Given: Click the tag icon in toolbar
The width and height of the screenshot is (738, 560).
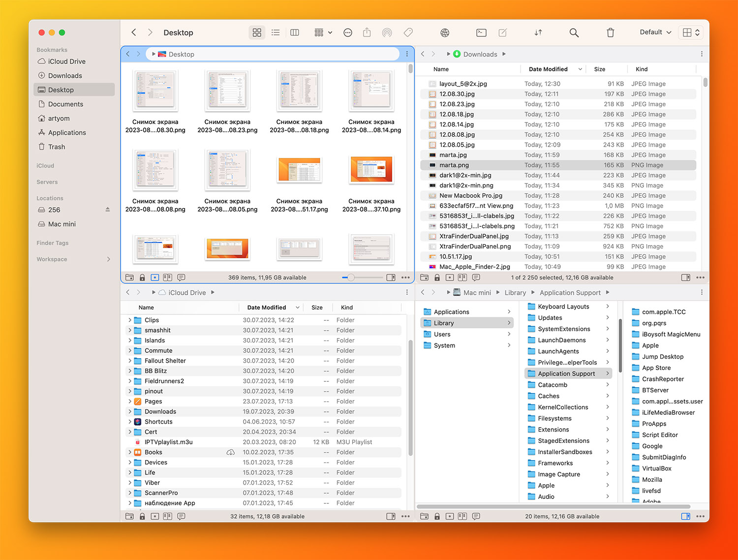Looking at the screenshot, I should click(408, 32).
